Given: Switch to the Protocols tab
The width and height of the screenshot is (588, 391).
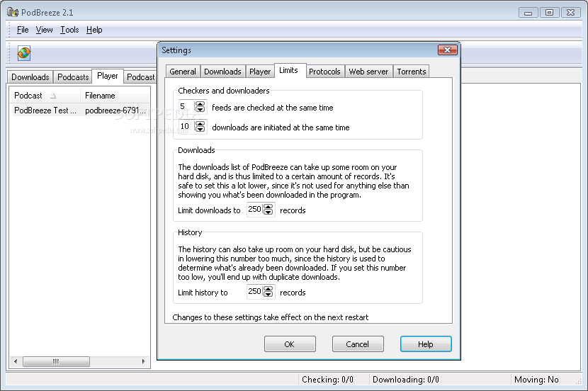Looking at the screenshot, I should [324, 72].
